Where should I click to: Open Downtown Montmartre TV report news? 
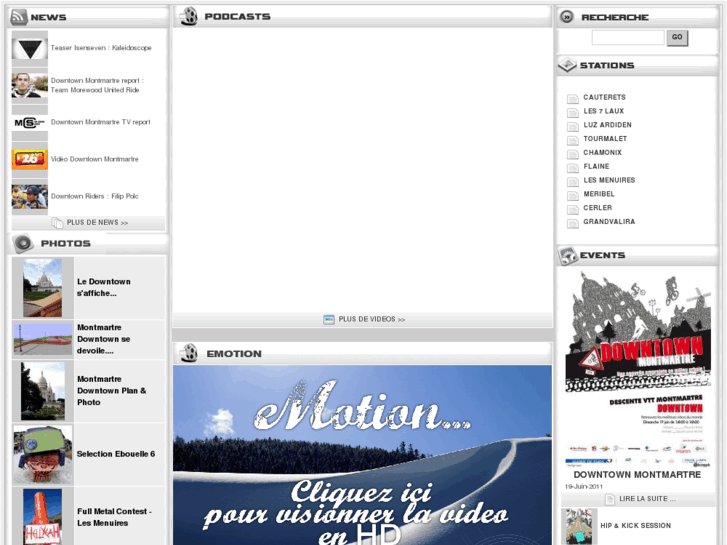[x=101, y=122]
